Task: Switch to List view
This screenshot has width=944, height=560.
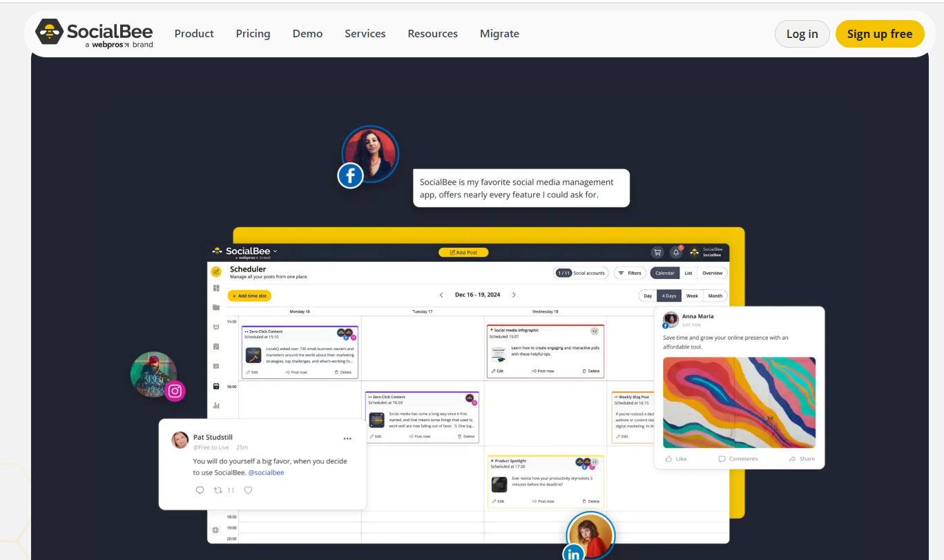Action: (688, 273)
